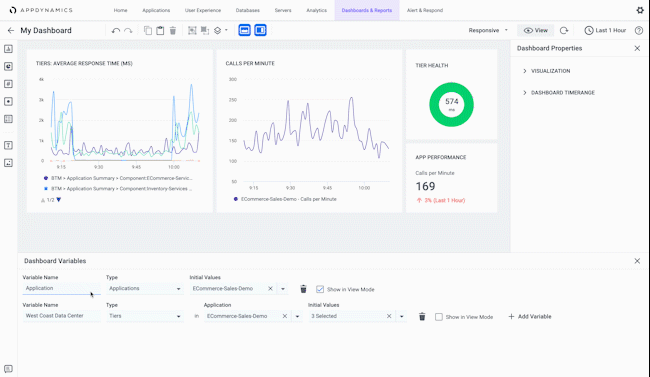
Task: Click Add Variable
Action: 530,316
